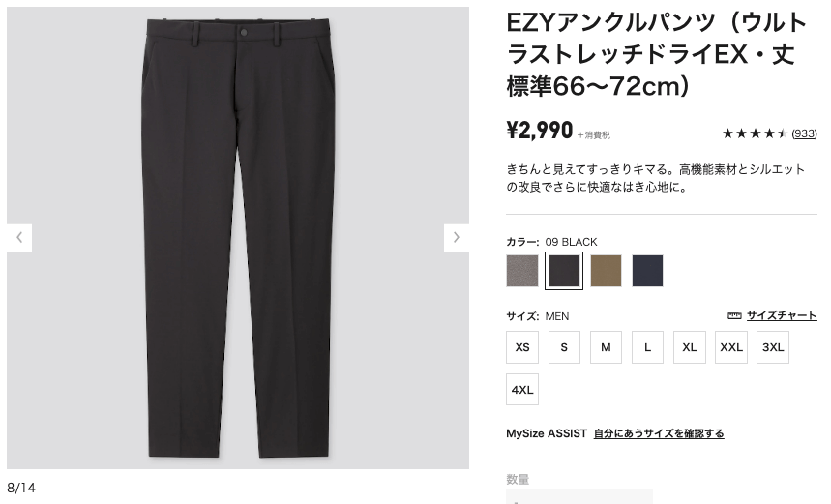Open the quantity dropdown
This screenshot has width=831, height=504.
(579, 497)
